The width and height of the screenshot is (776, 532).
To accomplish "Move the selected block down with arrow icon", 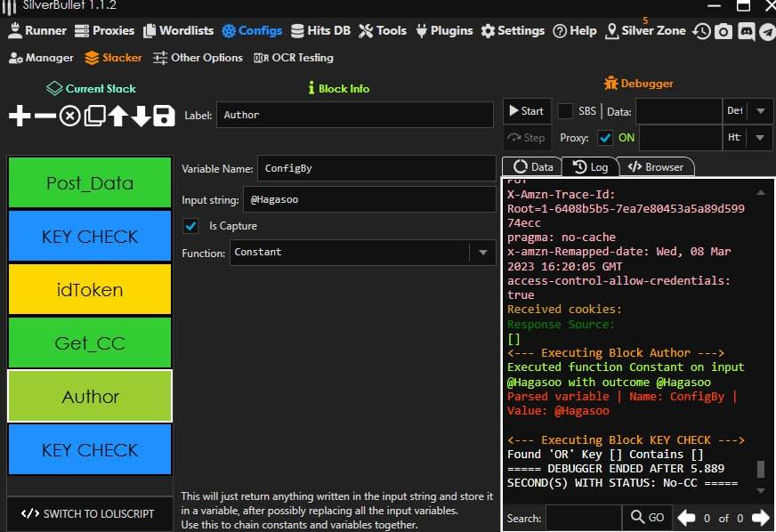I will [141, 116].
